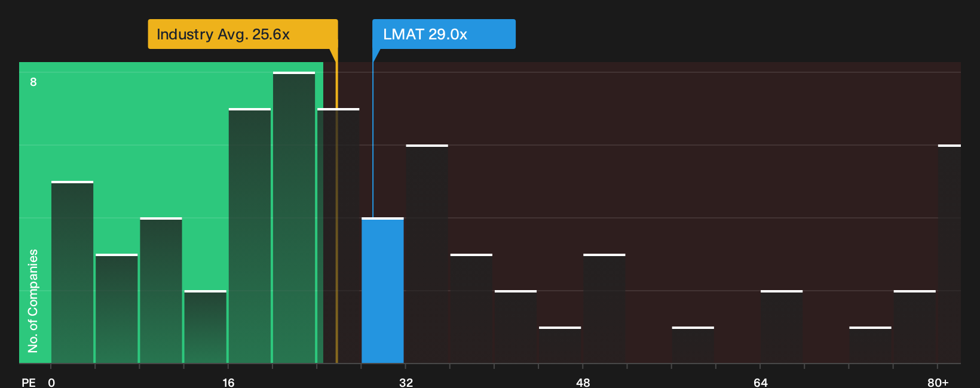Click the 'No. of Companies' axis title
Viewport: 980px width, 388px height.
pos(33,300)
